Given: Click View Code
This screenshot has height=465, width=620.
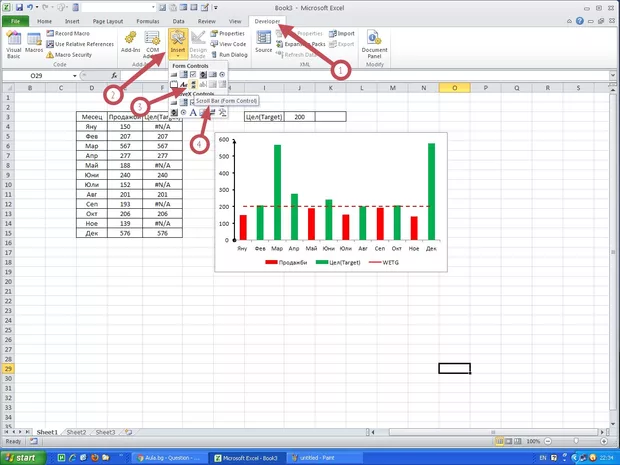Looking at the screenshot, I should [x=228, y=44].
